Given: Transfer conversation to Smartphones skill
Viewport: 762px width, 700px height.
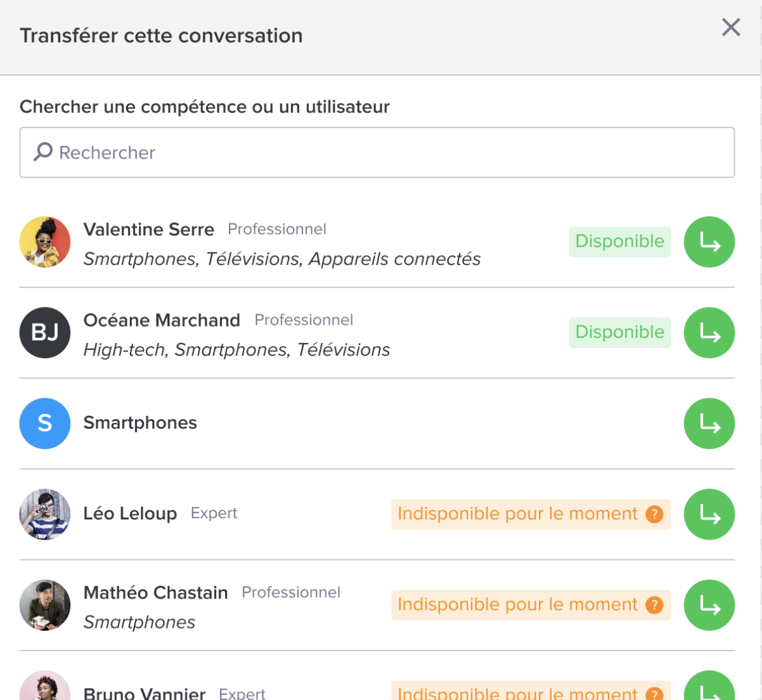Looking at the screenshot, I should (x=709, y=424).
